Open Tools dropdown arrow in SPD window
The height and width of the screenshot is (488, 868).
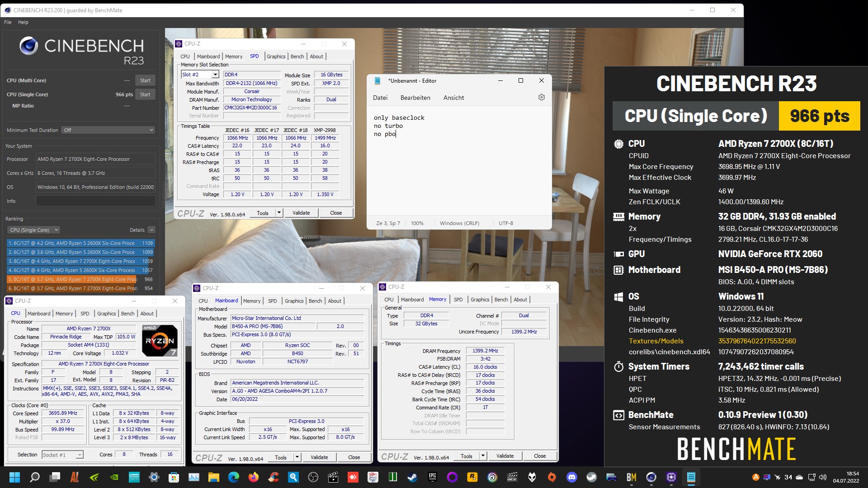pyautogui.click(x=279, y=213)
